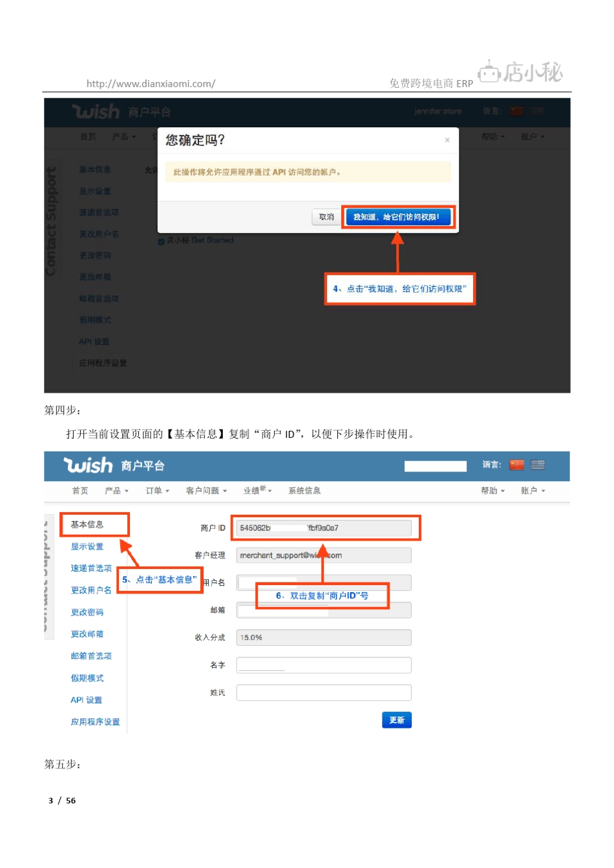The width and height of the screenshot is (614, 868).
Task: Select 更改用户名 in the dimmed page sidebar
Action: coord(99,234)
